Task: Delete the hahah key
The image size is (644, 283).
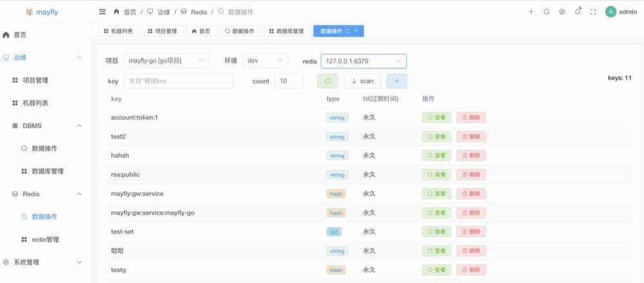Action: [x=471, y=155]
